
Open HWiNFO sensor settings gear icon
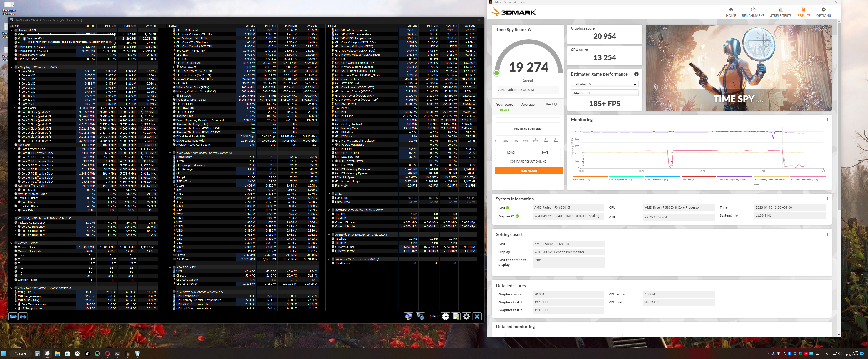(466, 317)
